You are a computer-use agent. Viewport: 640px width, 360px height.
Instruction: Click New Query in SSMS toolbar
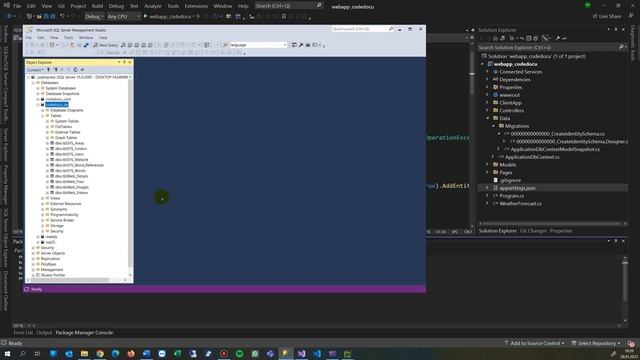(105, 45)
